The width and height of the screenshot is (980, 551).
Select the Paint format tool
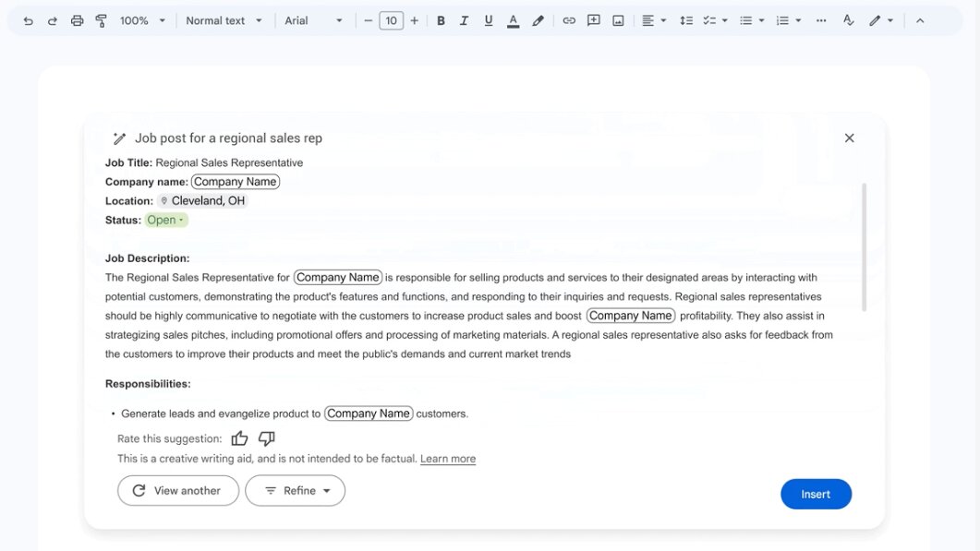[101, 19]
